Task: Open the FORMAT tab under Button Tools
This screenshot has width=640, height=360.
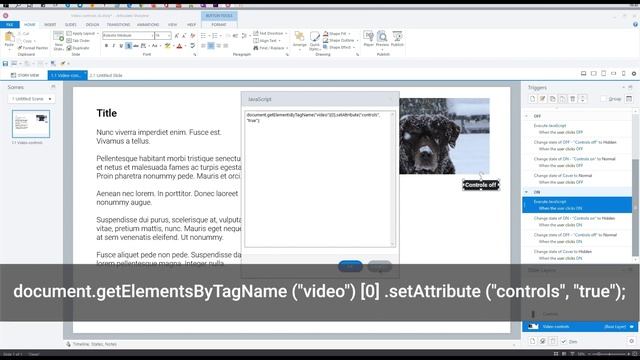Action: tap(219, 24)
